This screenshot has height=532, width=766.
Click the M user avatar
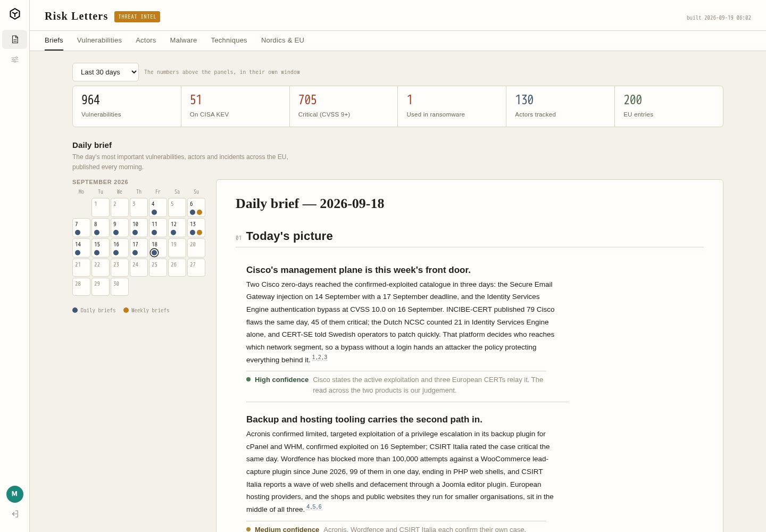point(15,494)
